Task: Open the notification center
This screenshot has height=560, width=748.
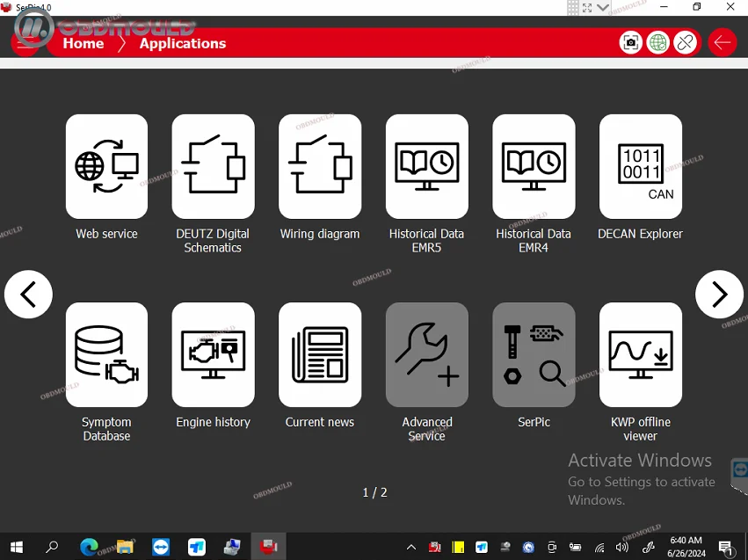Action: [x=726, y=548]
